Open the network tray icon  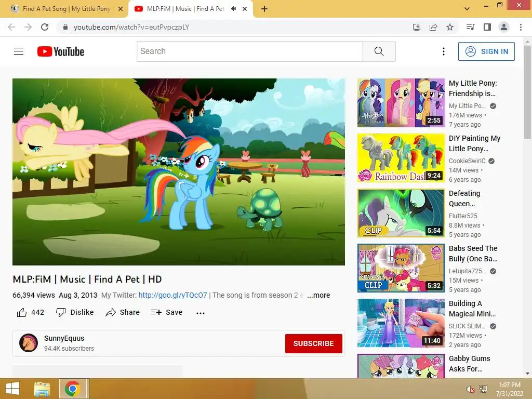pyautogui.click(x=483, y=389)
